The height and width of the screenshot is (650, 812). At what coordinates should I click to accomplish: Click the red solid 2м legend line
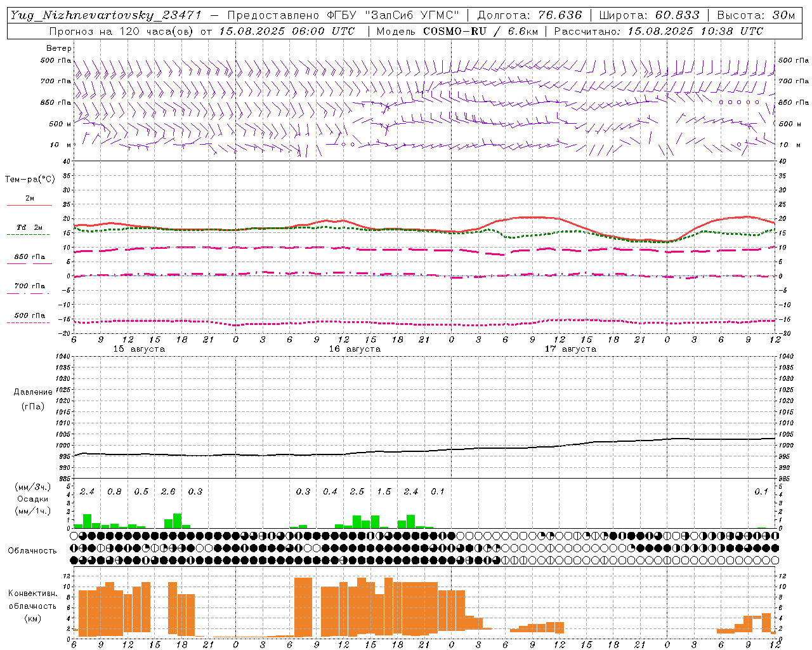tap(29, 206)
